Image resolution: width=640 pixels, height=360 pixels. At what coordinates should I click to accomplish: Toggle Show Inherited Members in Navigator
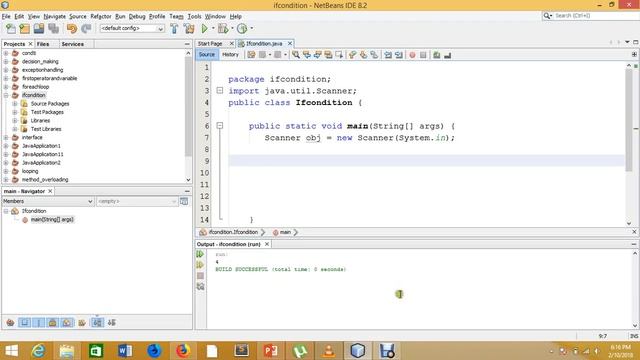[11, 322]
